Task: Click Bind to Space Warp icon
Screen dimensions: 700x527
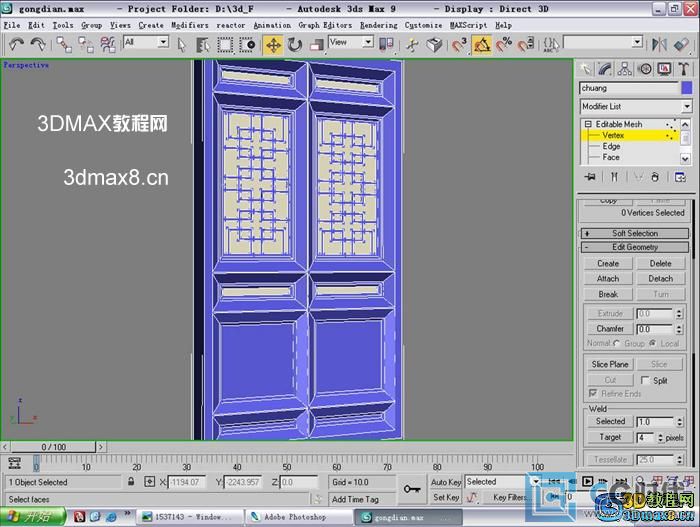Action: coord(108,44)
